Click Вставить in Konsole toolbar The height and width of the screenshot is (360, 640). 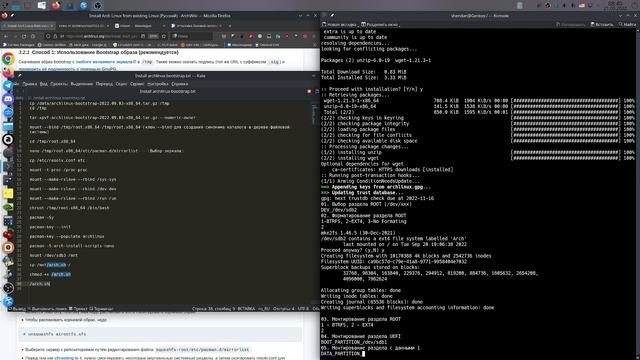click(602, 24)
